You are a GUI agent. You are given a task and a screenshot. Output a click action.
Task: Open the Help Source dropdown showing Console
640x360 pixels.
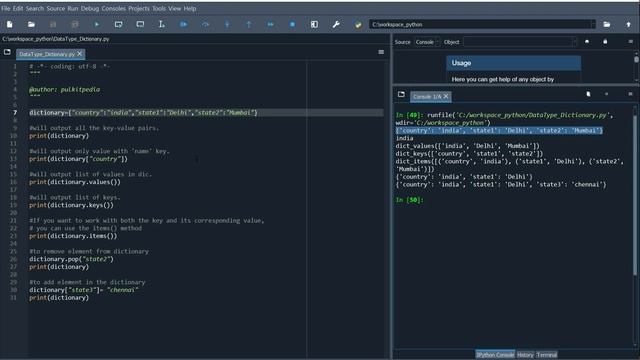pyautogui.click(x=427, y=42)
